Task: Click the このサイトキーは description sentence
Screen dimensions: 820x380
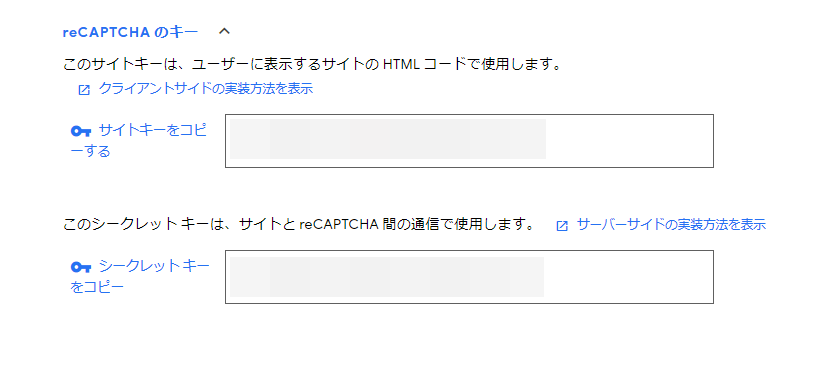Action: [313, 65]
